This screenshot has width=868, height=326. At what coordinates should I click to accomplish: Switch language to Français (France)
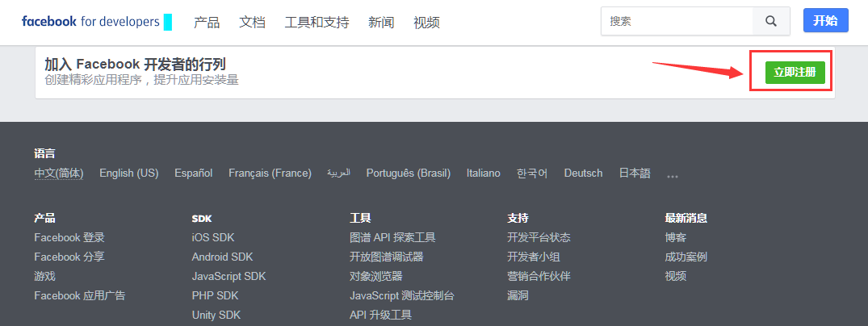click(x=270, y=173)
